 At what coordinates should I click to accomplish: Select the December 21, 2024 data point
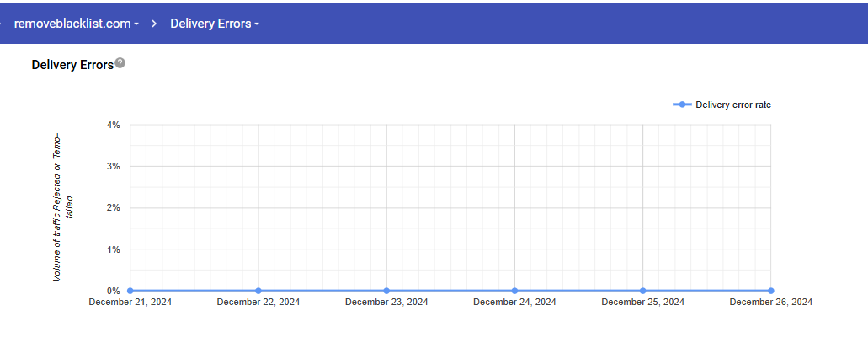click(130, 290)
